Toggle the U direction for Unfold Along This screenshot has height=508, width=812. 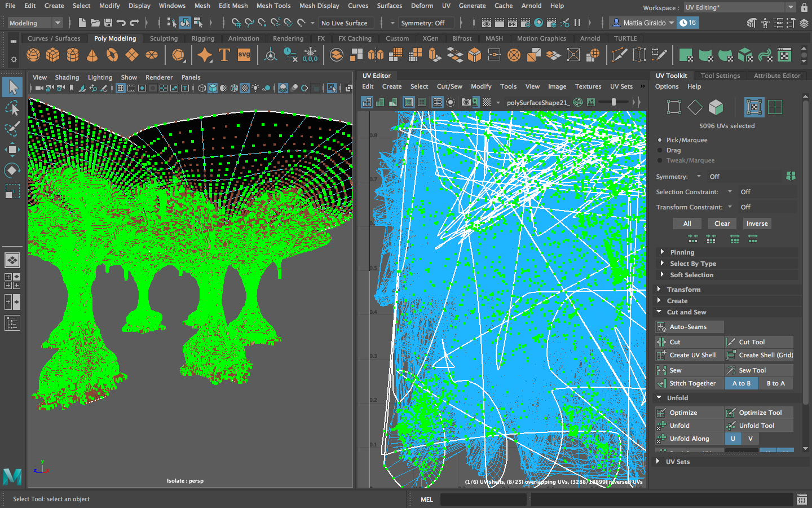[x=732, y=439]
